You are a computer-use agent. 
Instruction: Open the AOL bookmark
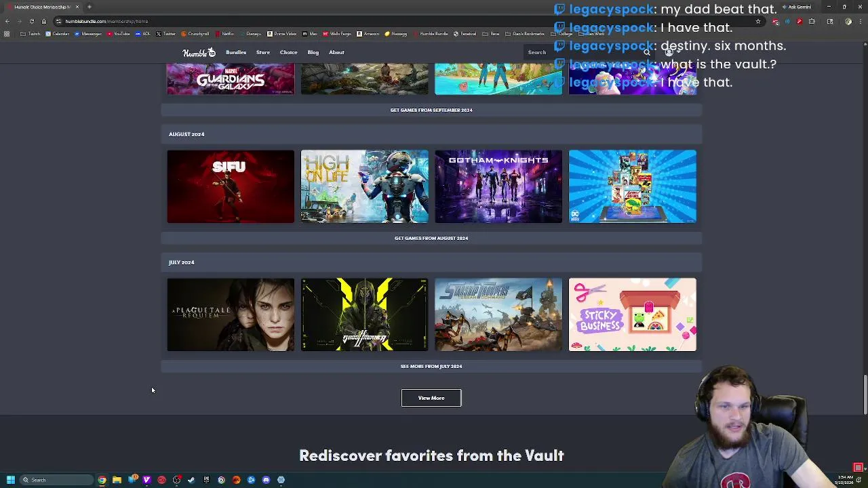(143, 34)
